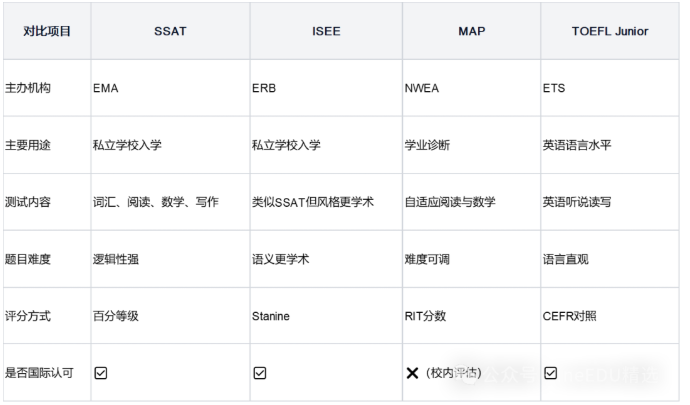Click the CEFR对照 cell
Screen dimensions: 690x405
569,316
